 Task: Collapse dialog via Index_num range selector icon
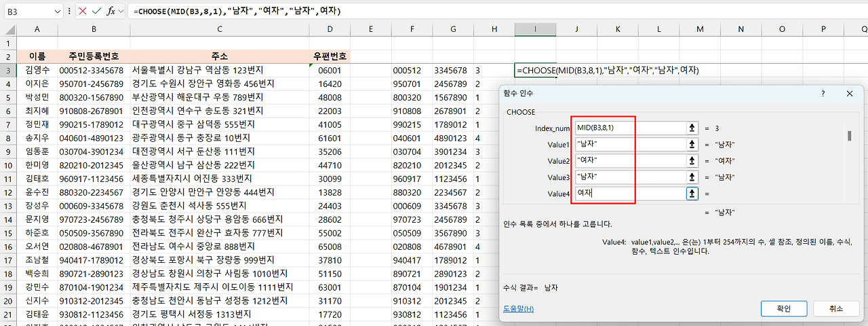coord(692,128)
